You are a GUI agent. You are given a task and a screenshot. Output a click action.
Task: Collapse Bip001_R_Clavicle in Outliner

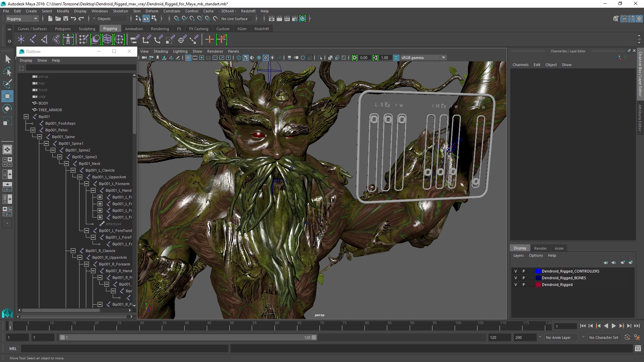coord(73,251)
